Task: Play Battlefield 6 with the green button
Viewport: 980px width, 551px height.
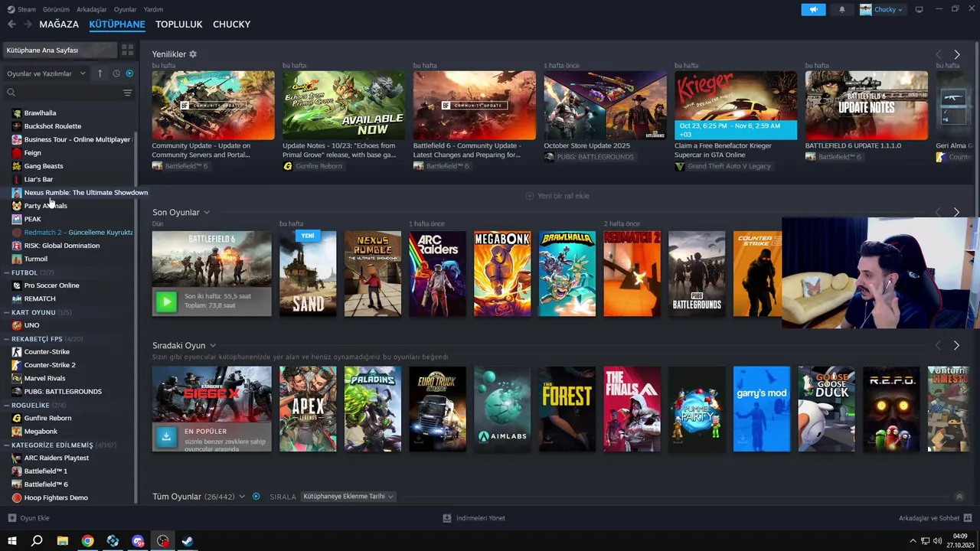Action: pyautogui.click(x=166, y=302)
